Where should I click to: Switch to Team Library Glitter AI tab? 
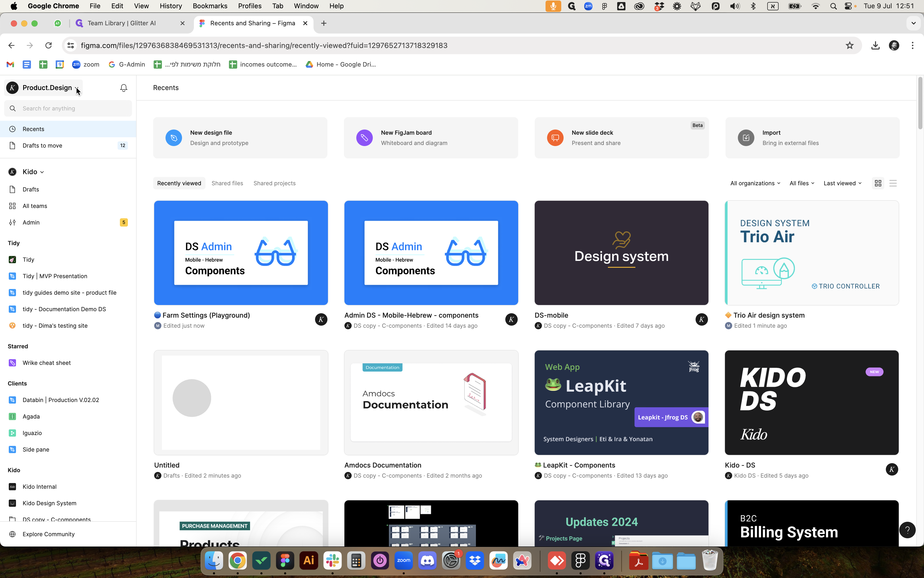tap(130, 23)
